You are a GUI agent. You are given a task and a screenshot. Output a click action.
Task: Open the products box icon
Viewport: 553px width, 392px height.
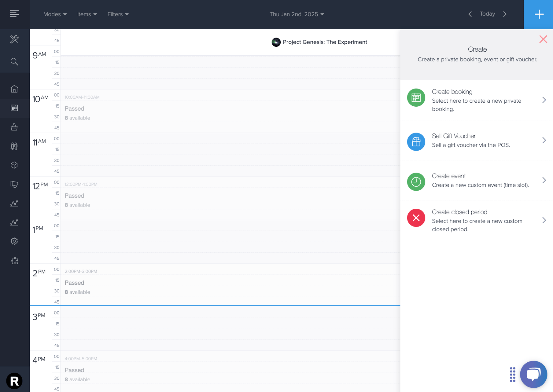point(14,165)
